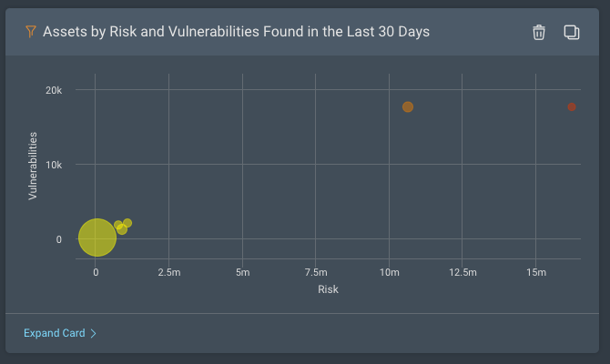The image size is (610, 364).
Task: Click the 10k y-axis tick label
Action: [53, 165]
